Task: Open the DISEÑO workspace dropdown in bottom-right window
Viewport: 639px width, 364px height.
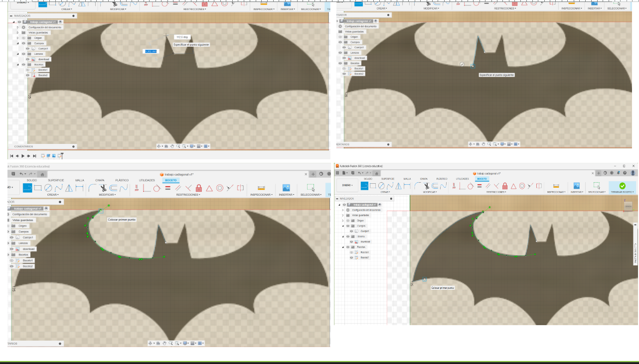Action: (x=347, y=185)
